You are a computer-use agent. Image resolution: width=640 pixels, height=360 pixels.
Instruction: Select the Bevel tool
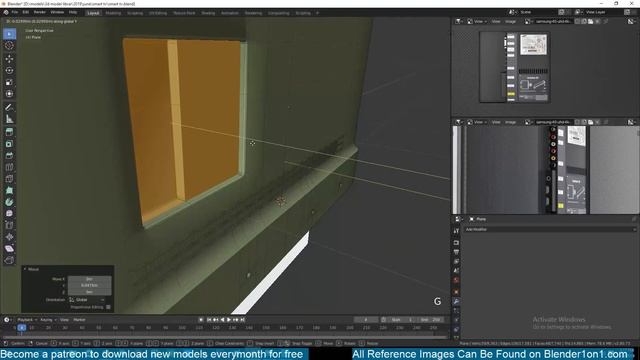pyautogui.click(x=9, y=156)
